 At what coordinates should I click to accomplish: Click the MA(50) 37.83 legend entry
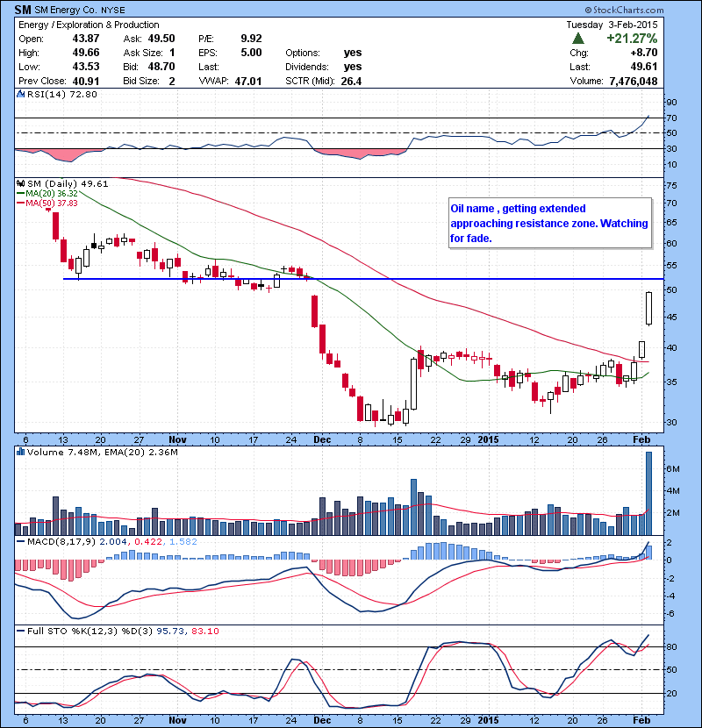tap(48, 203)
